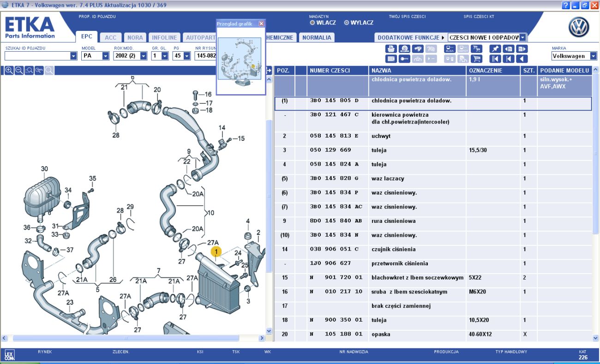Switch to the AUTOPART tab
600x364 pixels.
pos(200,37)
